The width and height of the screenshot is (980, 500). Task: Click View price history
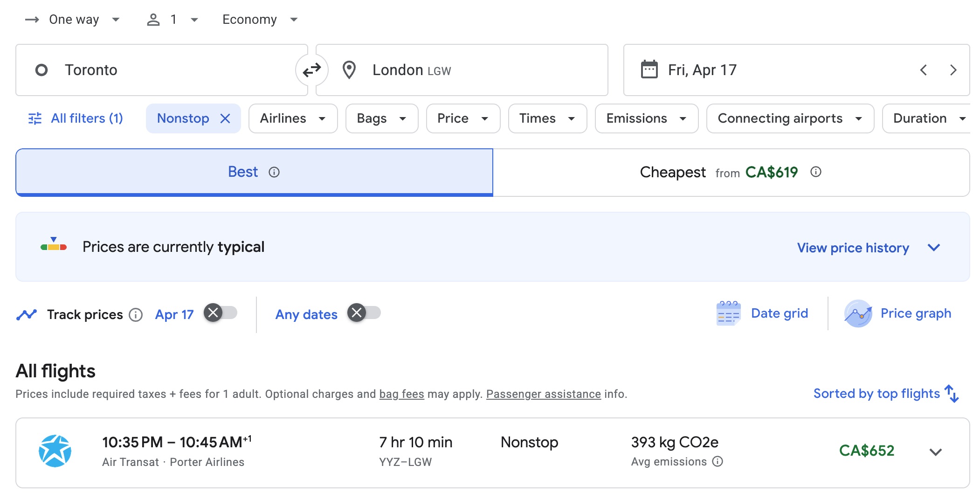click(853, 248)
